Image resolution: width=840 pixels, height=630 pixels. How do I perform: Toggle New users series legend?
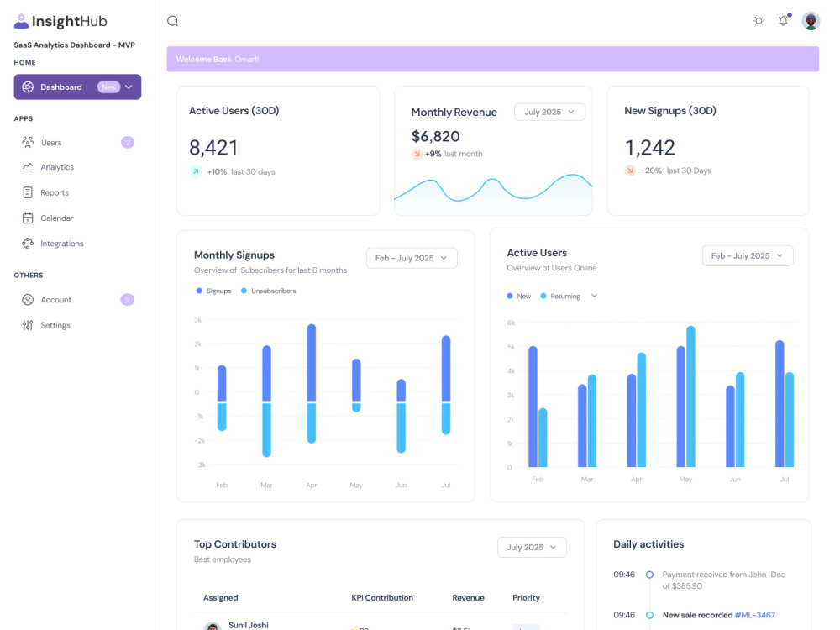(518, 296)
